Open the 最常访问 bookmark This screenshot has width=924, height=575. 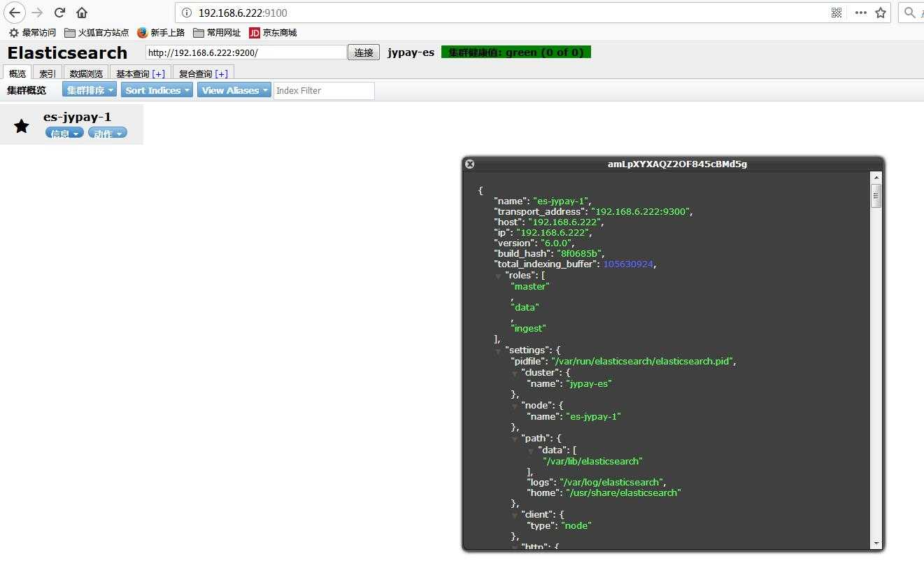coord(32,33)
